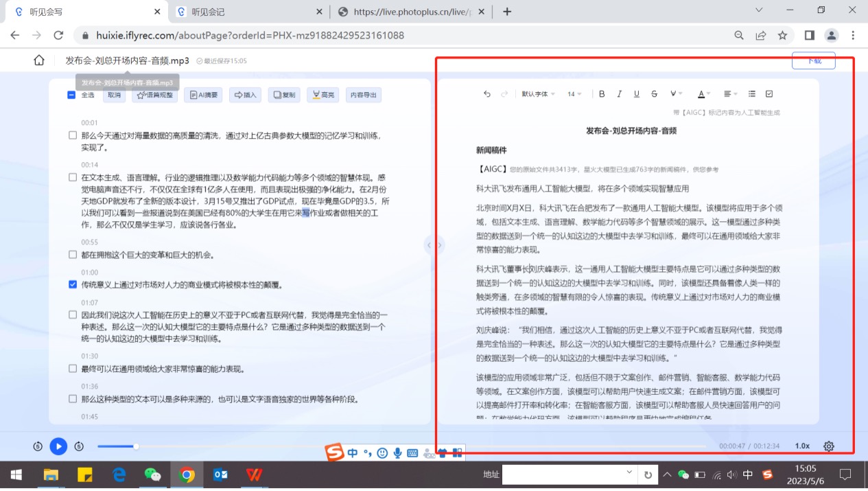Open the player settings gear
The image size is (868, 491).
(829, 446)
